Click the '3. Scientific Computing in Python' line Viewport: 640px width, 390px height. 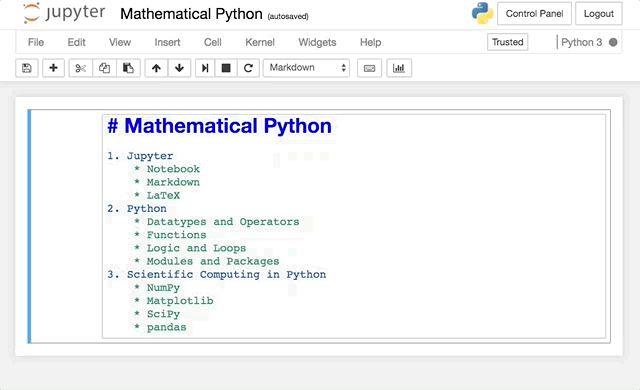point(216,274)
